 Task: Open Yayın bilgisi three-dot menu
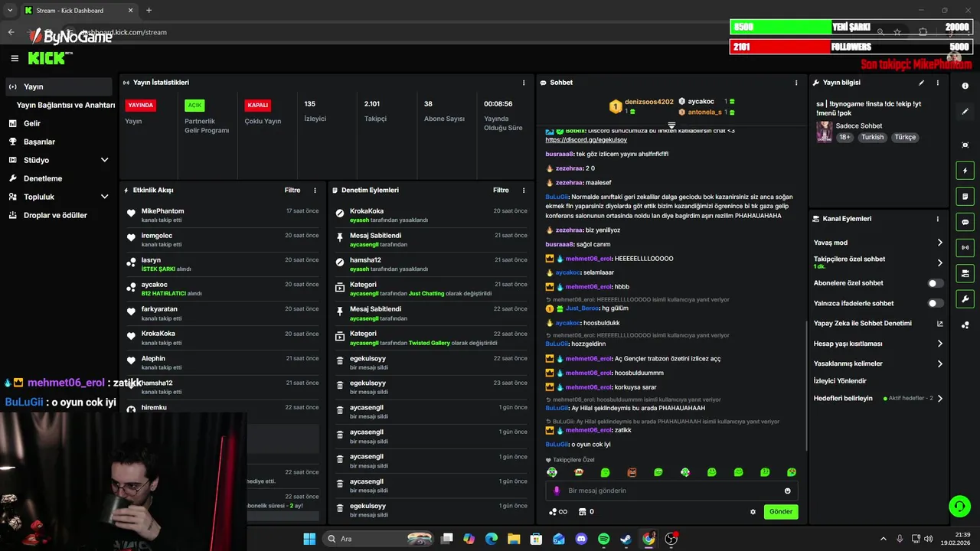[x=938, y=83]
